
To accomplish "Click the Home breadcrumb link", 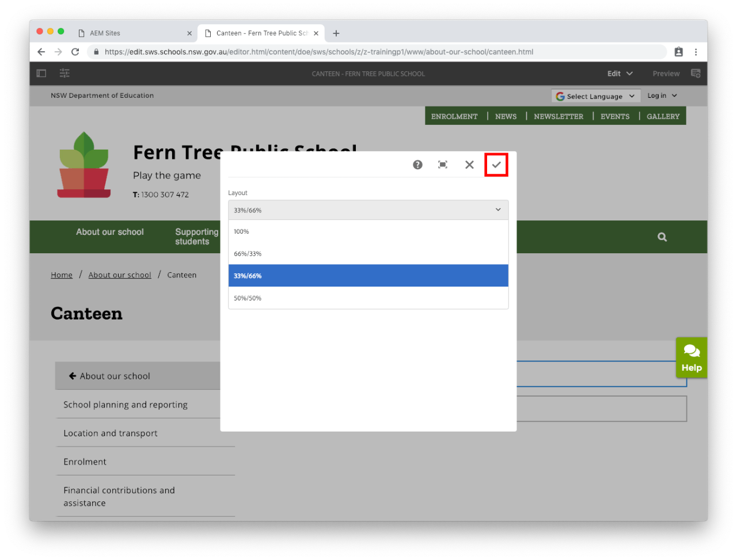I will (x=62, y=275).
